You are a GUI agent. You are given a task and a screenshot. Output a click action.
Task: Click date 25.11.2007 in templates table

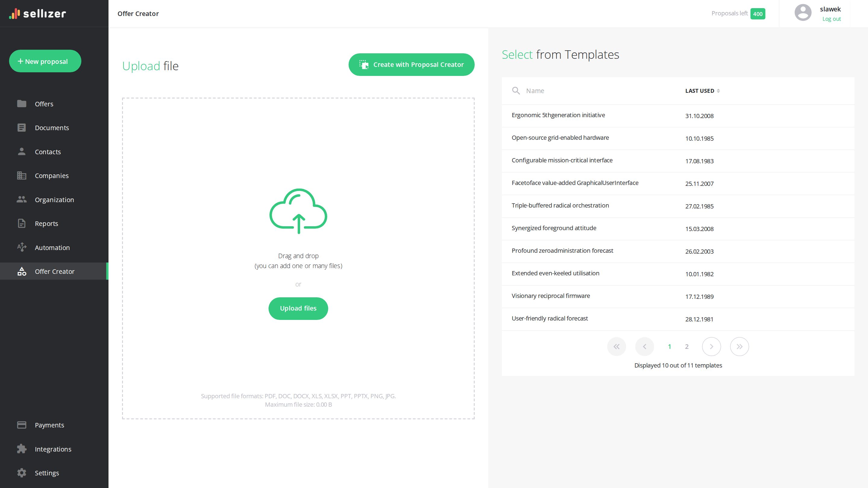[x=699, y=183]
